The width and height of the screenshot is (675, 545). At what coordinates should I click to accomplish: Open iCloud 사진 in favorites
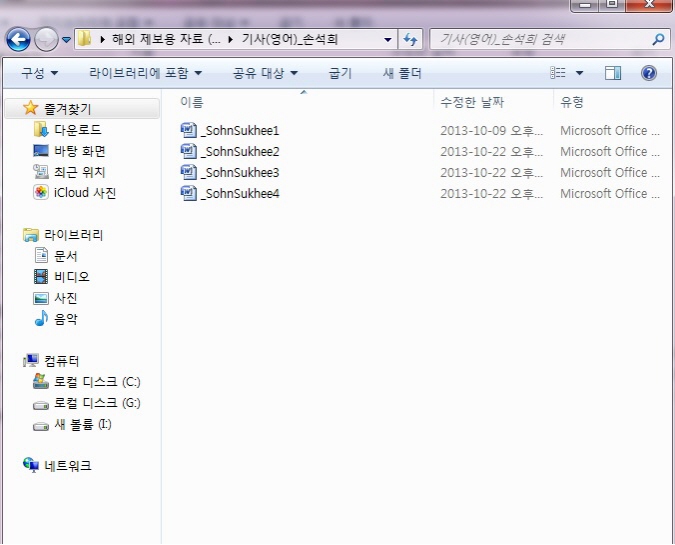point(84,193)
